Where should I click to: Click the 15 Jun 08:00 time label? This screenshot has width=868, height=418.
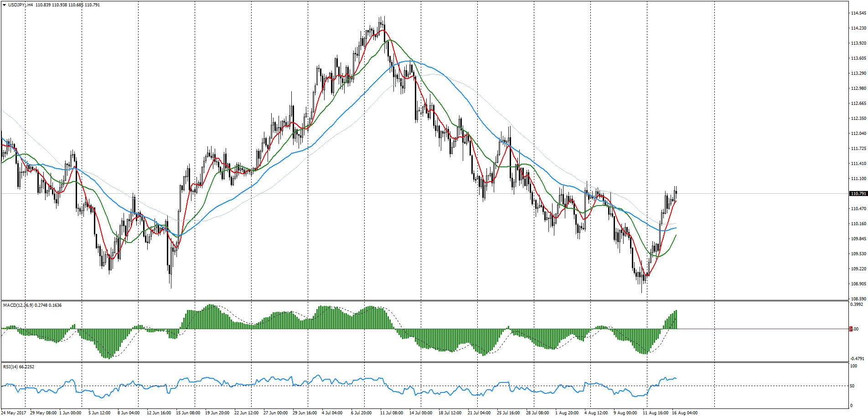(188, 413)
